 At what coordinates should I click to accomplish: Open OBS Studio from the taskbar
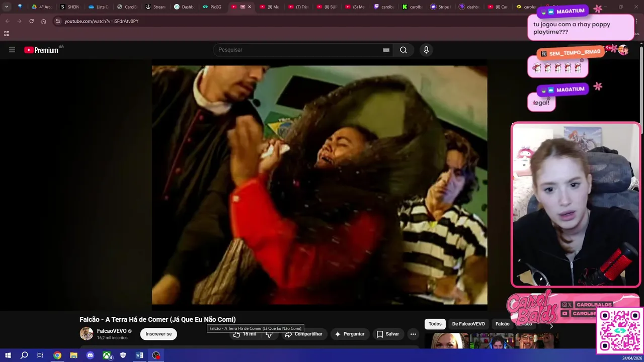[156, 355]
